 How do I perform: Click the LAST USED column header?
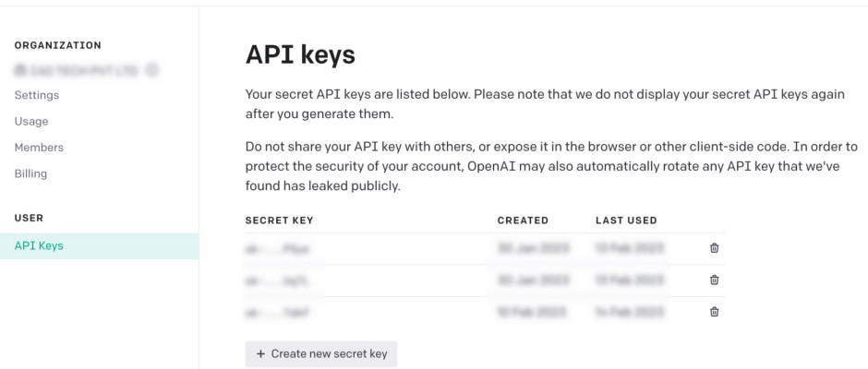(x=626, y=220)
